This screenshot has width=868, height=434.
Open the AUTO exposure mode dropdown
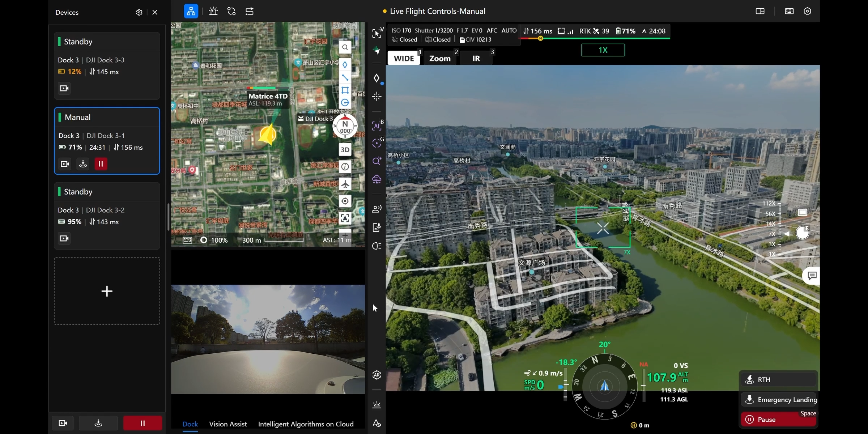(x=509, y=31)
